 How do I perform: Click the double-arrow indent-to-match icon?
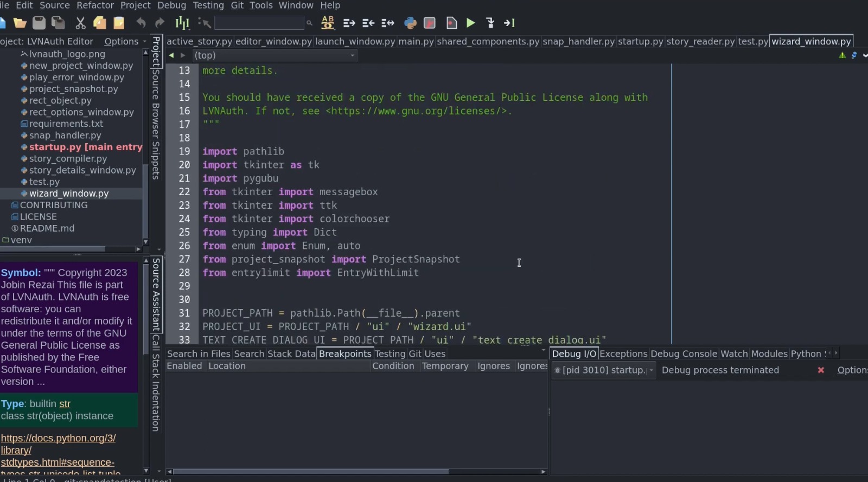387,23
